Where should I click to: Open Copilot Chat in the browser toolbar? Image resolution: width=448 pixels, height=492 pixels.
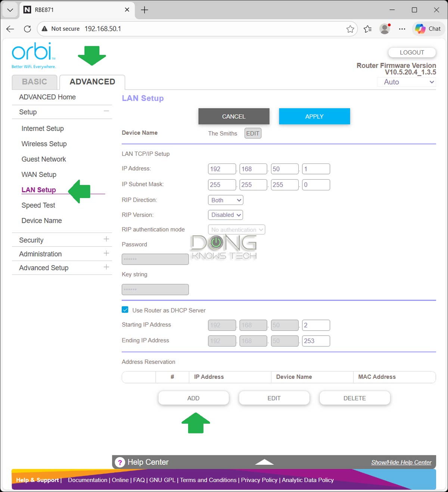click(x=428, y=29)
